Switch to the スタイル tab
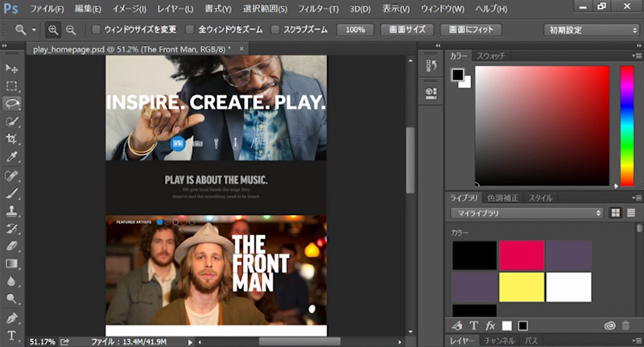This screenshot has width=644, height=347. click(540, 198)
